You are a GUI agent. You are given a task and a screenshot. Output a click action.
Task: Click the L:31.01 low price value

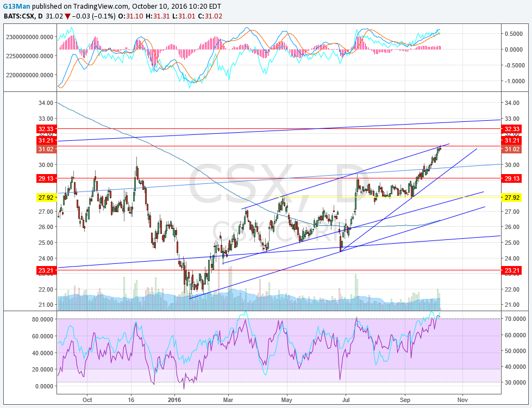pyautogui.click(x=184, y=16)
